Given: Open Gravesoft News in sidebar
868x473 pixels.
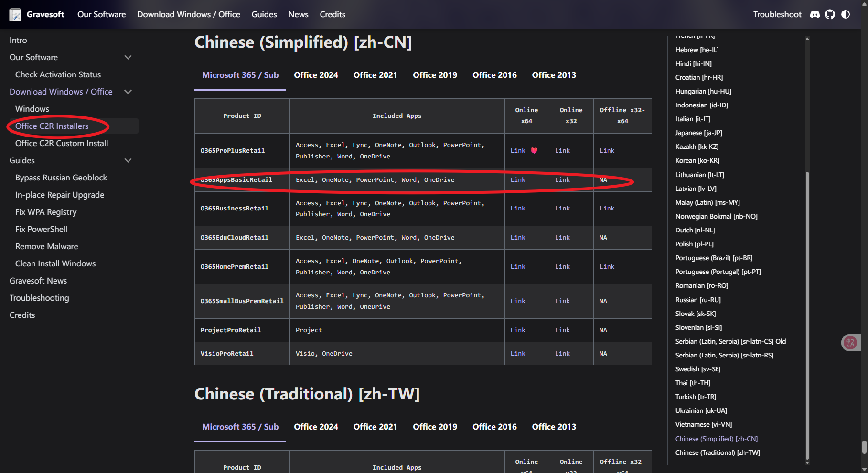Looking at the screenshot, I should (38, 281).
